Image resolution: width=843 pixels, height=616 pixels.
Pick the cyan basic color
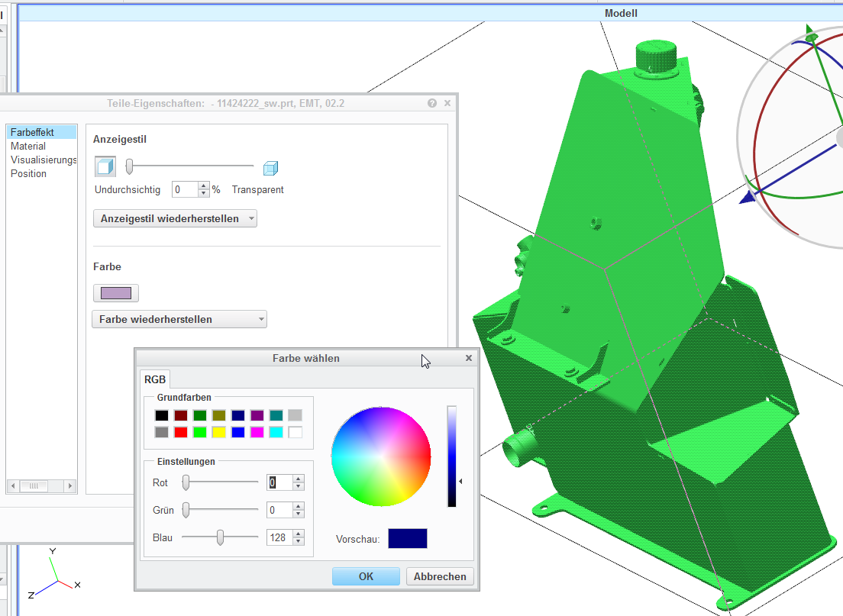(276, 432)
